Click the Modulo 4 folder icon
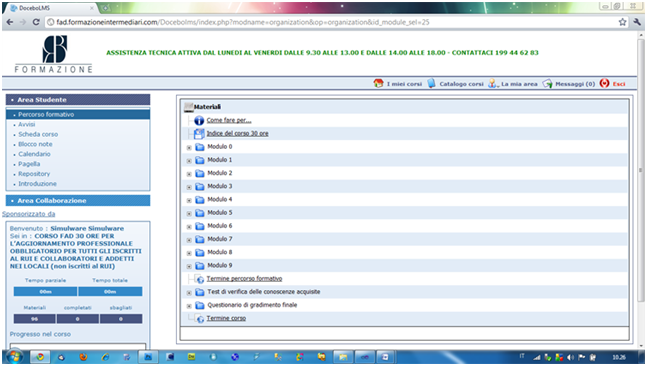This screenshot has height=366, width=647. click(200, 200)
